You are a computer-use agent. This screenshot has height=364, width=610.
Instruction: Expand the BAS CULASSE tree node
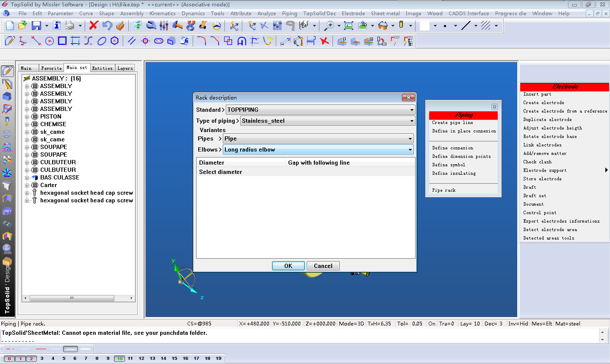coord(27,178)
